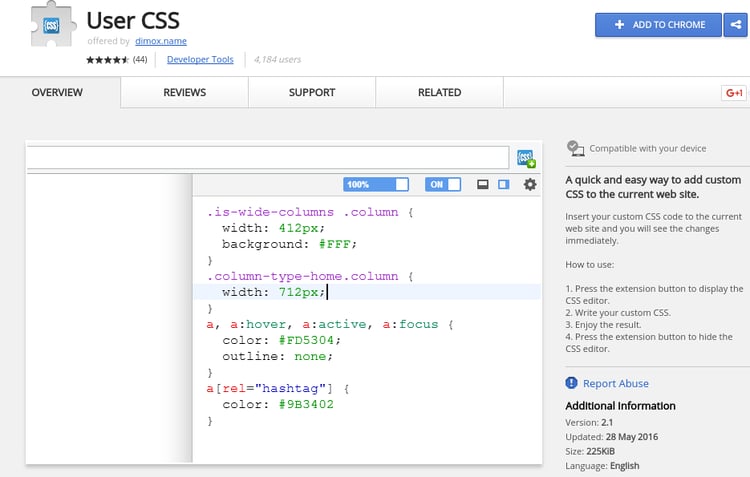Image resolution: width=750 pixels, height=477 pixels.
Task: Open the dimox.name developer link
Action: [x=161, y=42]
